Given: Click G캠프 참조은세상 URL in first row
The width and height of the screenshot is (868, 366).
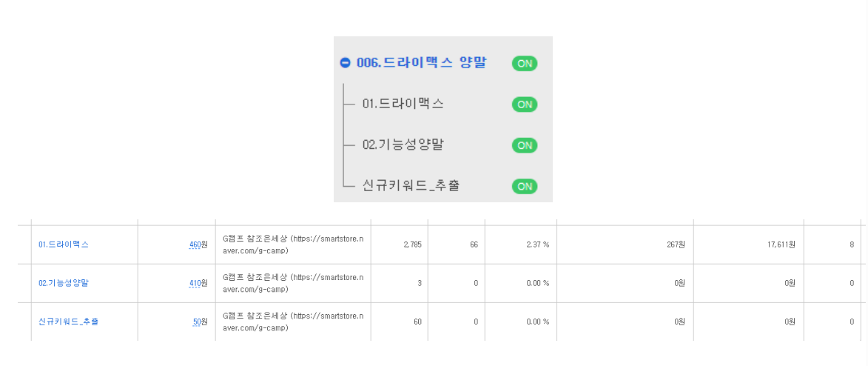Looking at the screenshot, I should pyautogui.click(x=293, y=244).
